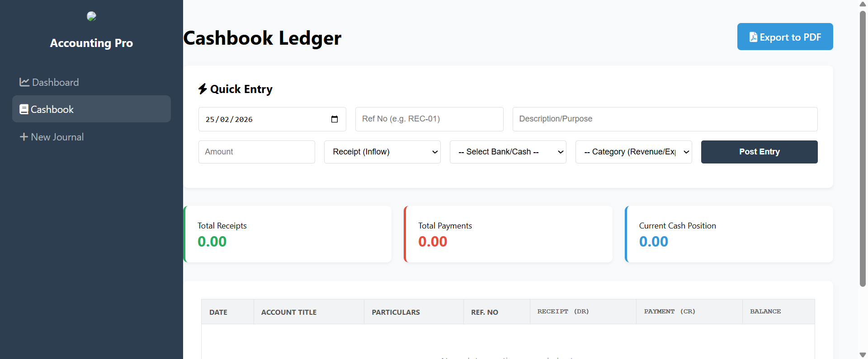Click the scrollbar down arrow
Viewport: 868px width, 359px height.
(863, 355)
